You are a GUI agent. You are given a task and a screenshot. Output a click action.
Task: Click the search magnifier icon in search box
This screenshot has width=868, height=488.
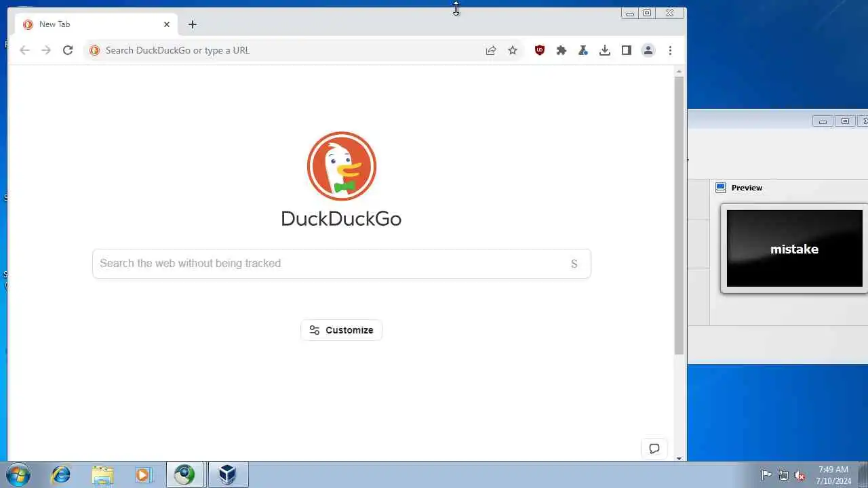point(574,264)
